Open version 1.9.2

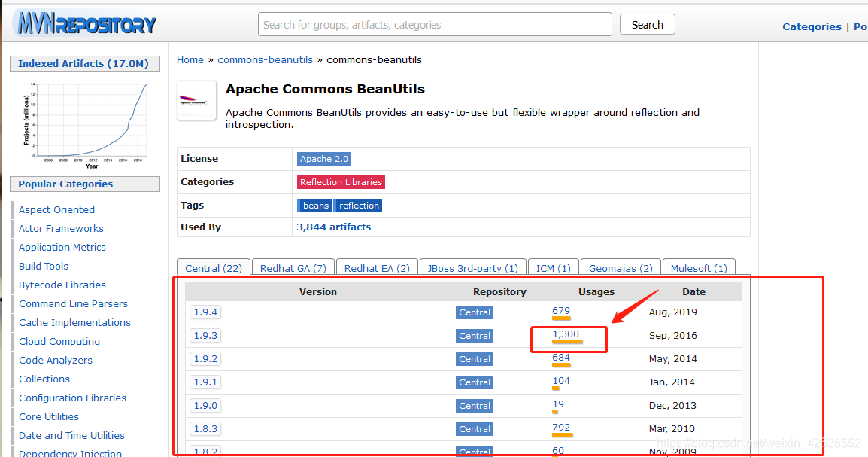click(x=205, y=359)
